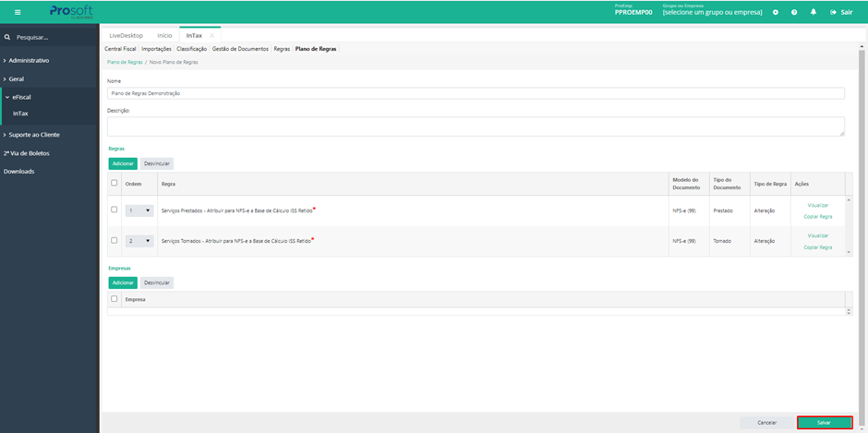Screen dimensions: 868x433
Task: Open the help question mark icon
Action: (794, 12)
